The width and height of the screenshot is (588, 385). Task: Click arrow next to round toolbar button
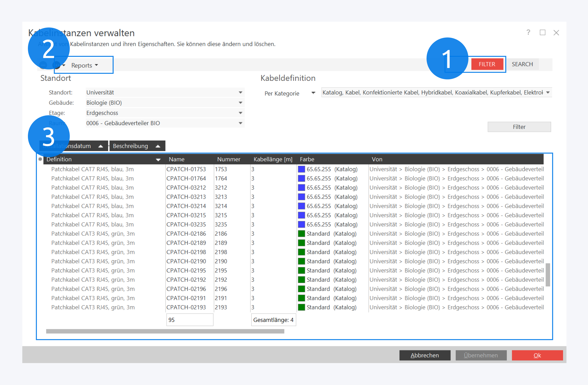(64, 65)
